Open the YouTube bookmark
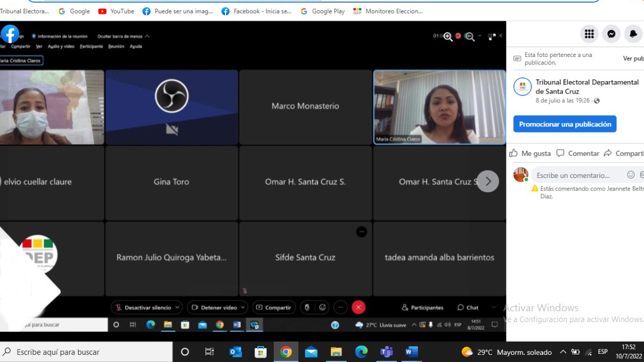The width and height of the screenshot is (644, 362). click(116, 11)
